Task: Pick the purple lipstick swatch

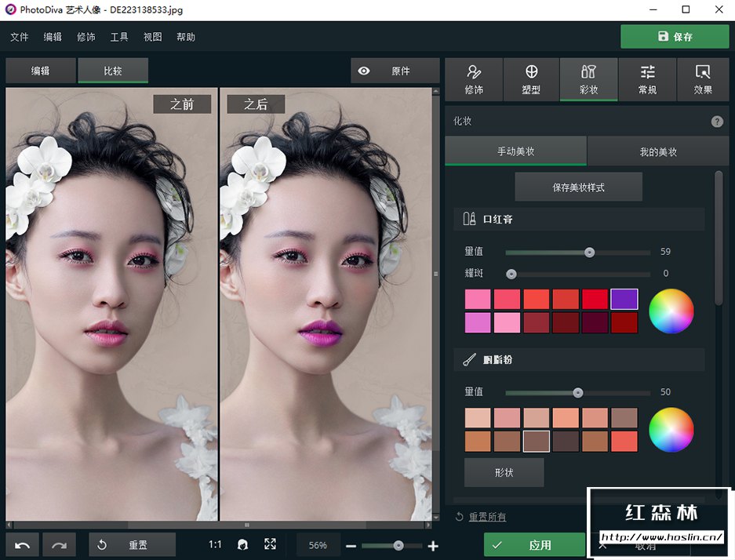Action: coord(624,299)
